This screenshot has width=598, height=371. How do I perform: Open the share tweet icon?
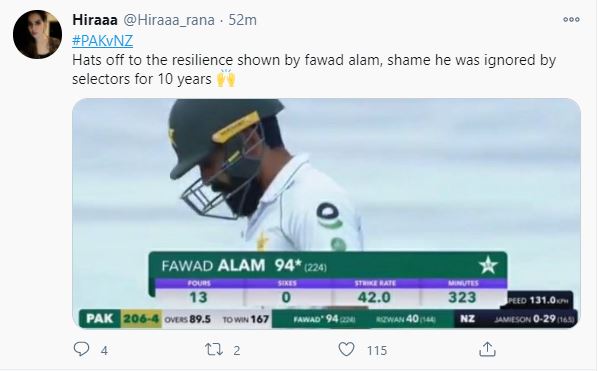pyautogui.click(x=487, y=349)
